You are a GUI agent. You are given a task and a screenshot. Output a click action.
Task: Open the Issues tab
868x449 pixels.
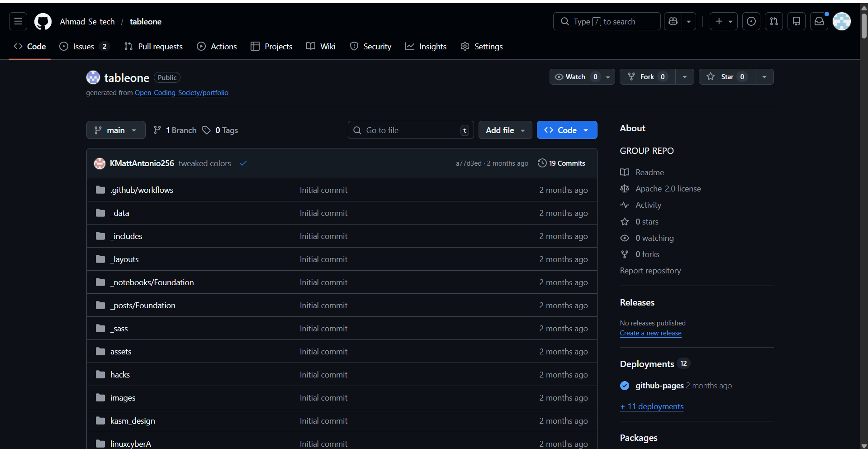pos(85,47)
